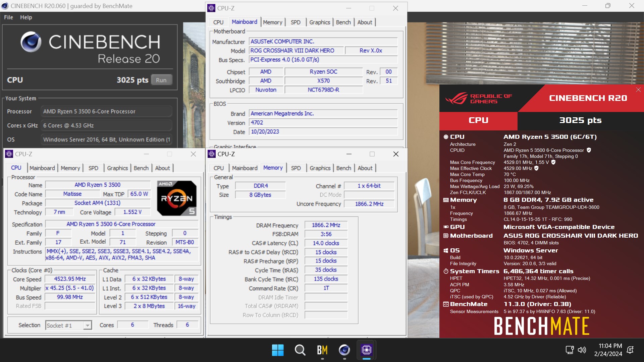Click DRAM Frequency 1866.2 MHz value
The image size is (644, 362).
pyautogui.click(x=326, y=225)
